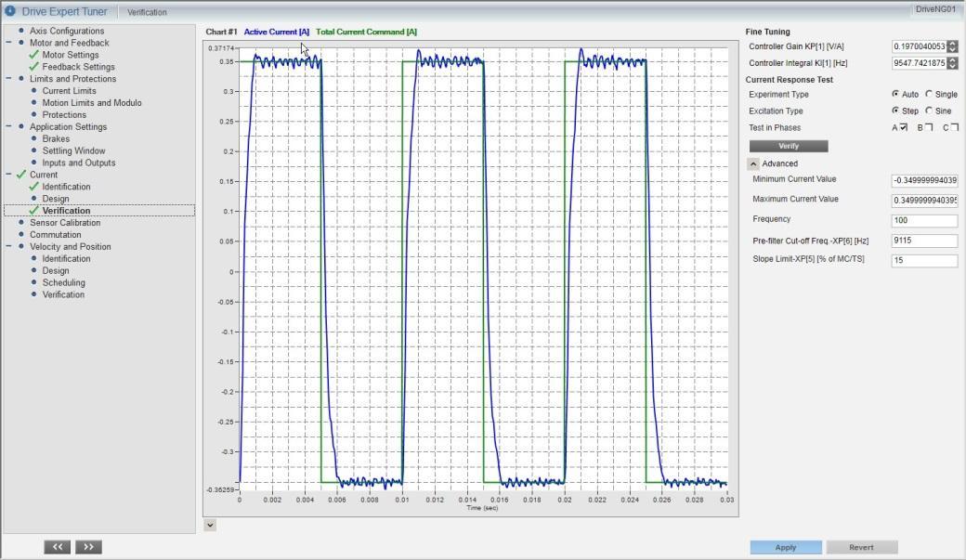
Task: Click the green checkmark next to Current
Action: click(x=21, y=175)
